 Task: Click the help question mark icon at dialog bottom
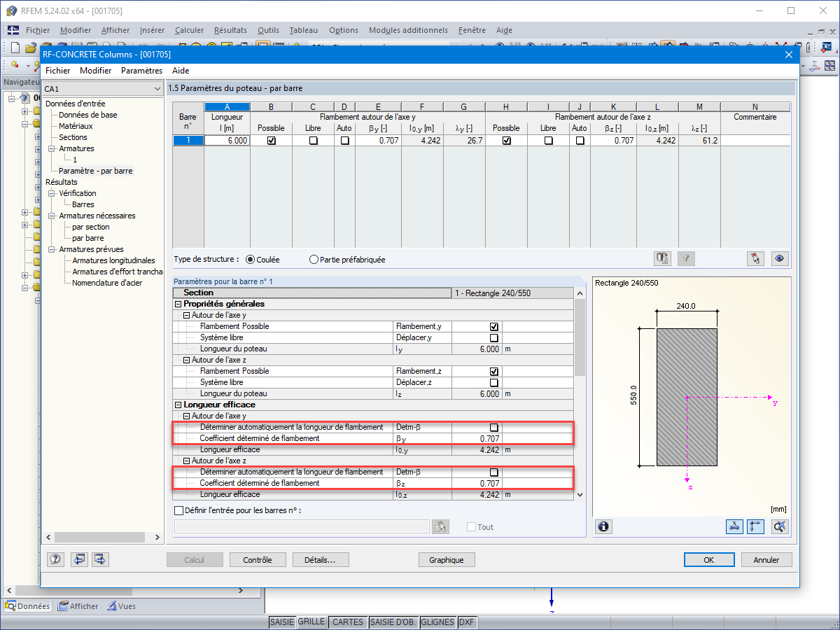tap(56, 559)
